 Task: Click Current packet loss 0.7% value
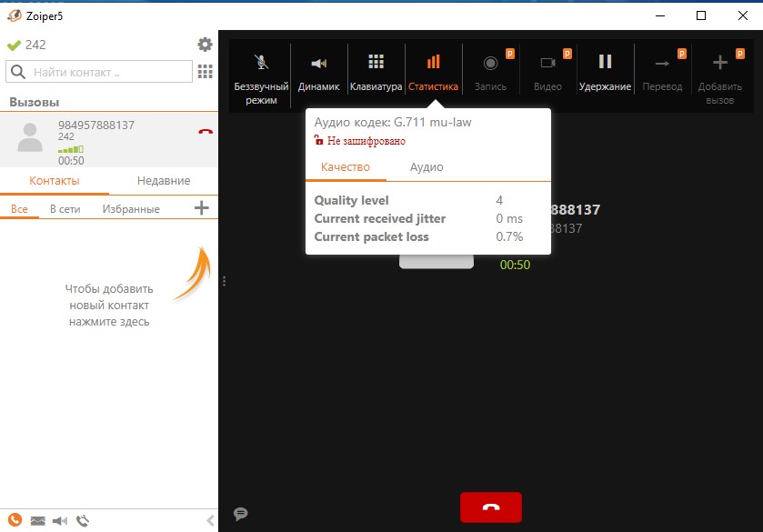[x=509, y=237]
